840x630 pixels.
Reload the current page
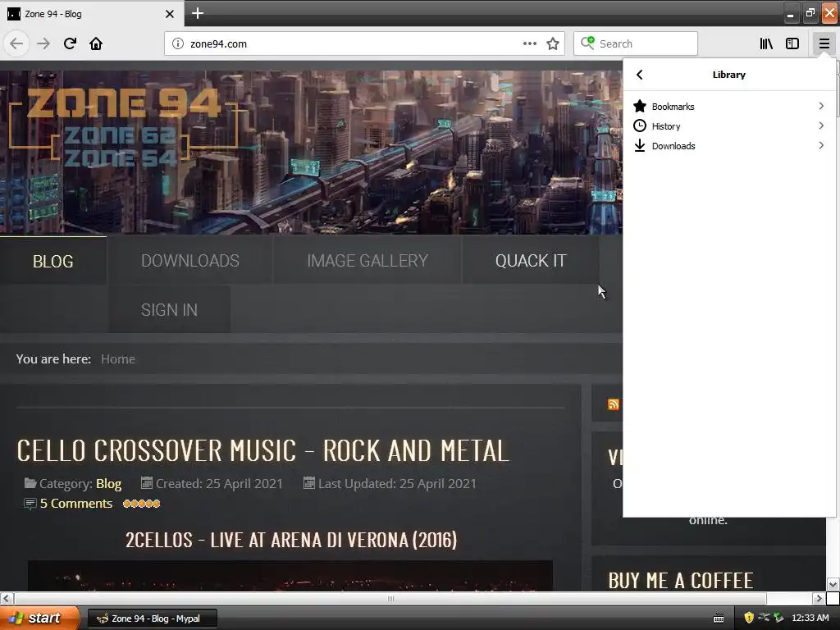click(70, 43)
